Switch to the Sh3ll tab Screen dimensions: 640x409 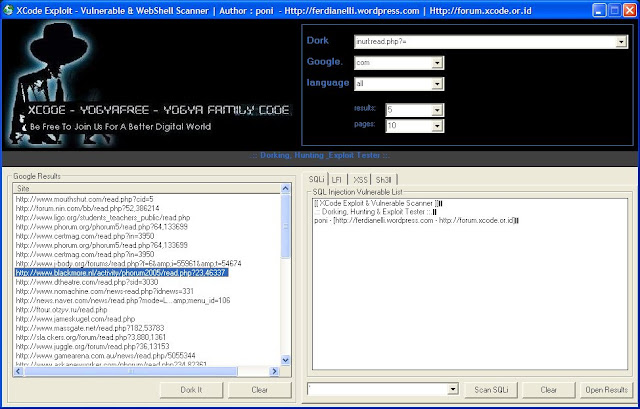click(384, 180)
